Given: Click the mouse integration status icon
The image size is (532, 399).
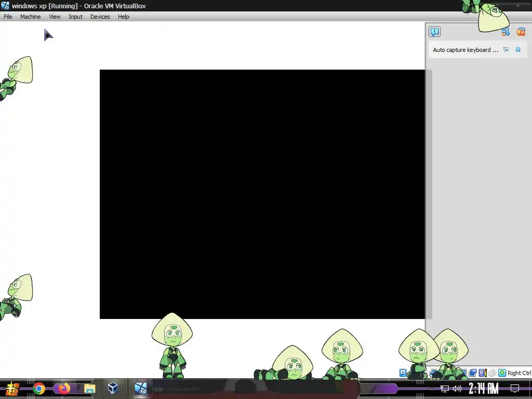Looking at the screenshot, I should (x=493, y=373).
